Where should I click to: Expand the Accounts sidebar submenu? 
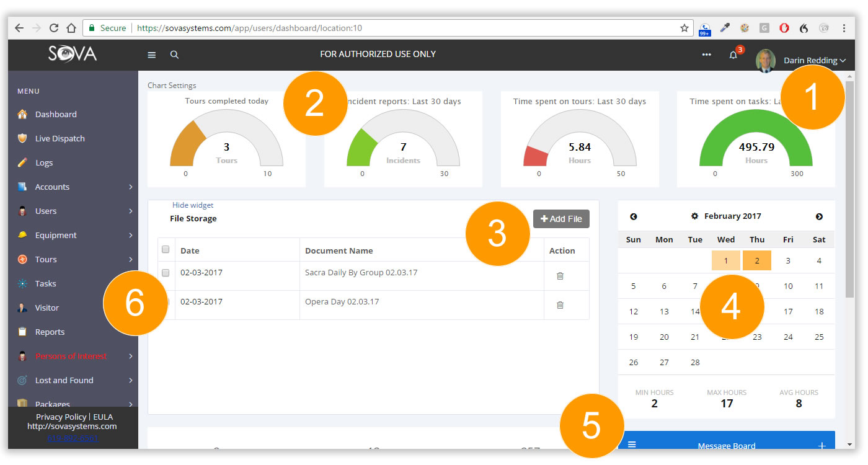pyautogui.click(x=131, y=187)
